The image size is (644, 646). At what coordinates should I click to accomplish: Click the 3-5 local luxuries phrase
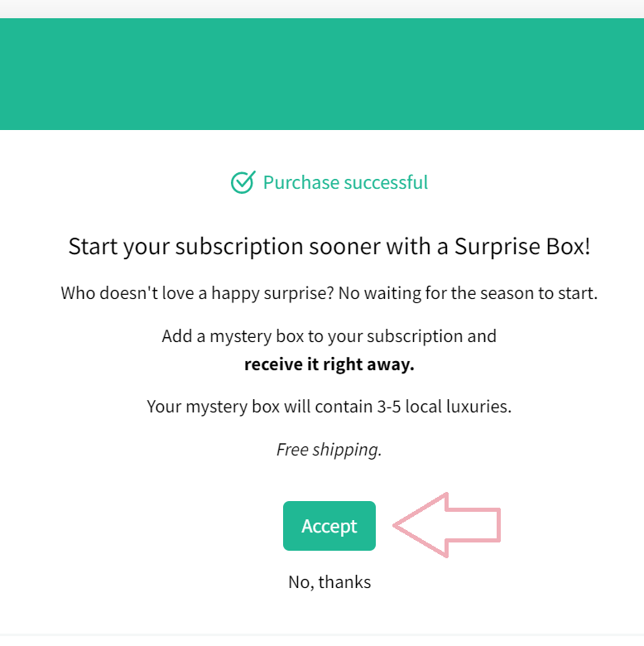pyautogui.click(x=445, y=407)
